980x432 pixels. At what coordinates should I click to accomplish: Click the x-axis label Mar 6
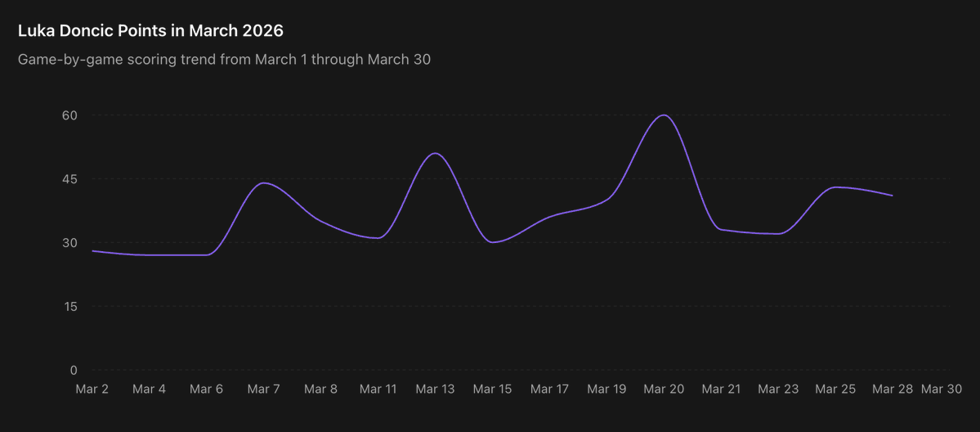(206, 389)
